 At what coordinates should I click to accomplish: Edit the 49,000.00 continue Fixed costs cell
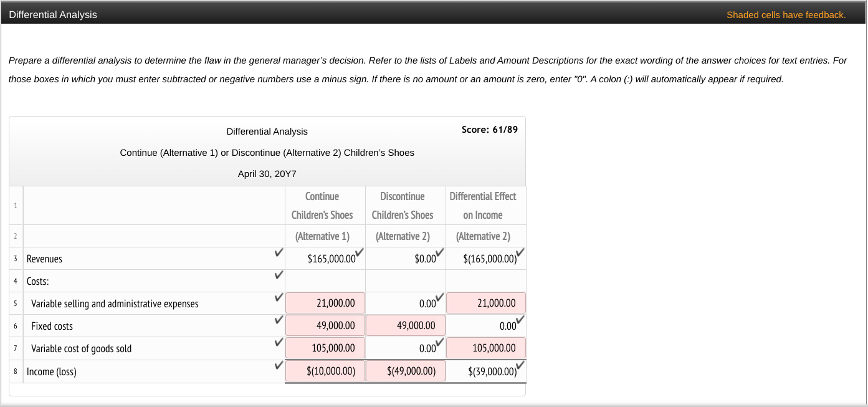click(x=325, y=326)
